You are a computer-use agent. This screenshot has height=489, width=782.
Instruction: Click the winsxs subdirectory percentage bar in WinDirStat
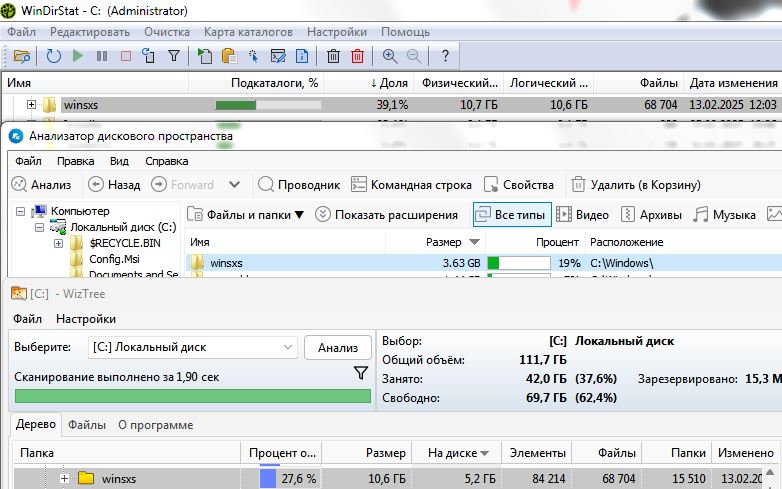(x=268, y=105)
